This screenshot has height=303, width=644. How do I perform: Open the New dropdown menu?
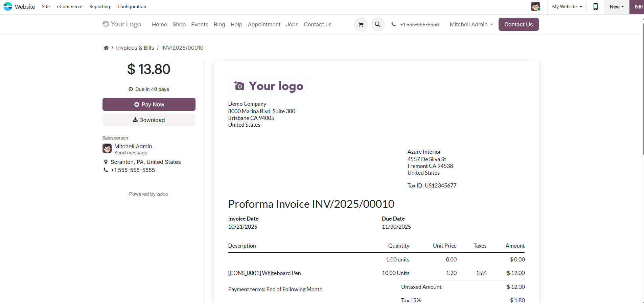617,7
